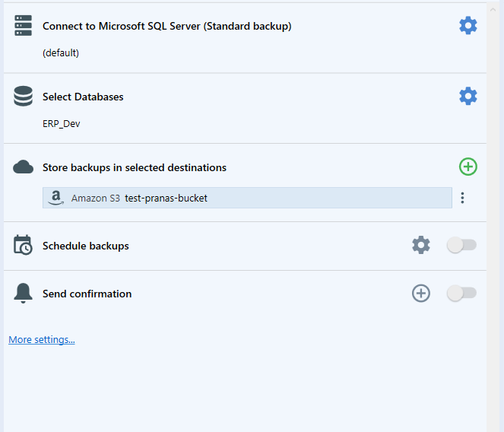
Task: Click the scrollbar up arrow
Action: pyautogui.click(x=493, y=10)
